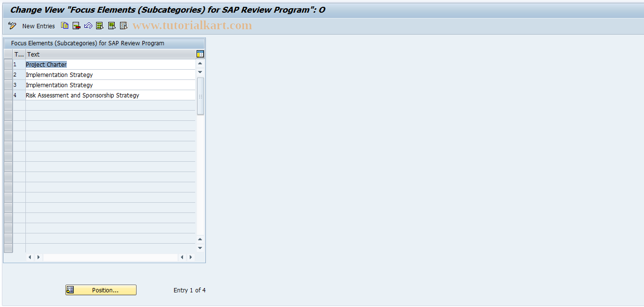
Task: Click the Implementation Strategy cell in row 3
Action: point(110,85)
